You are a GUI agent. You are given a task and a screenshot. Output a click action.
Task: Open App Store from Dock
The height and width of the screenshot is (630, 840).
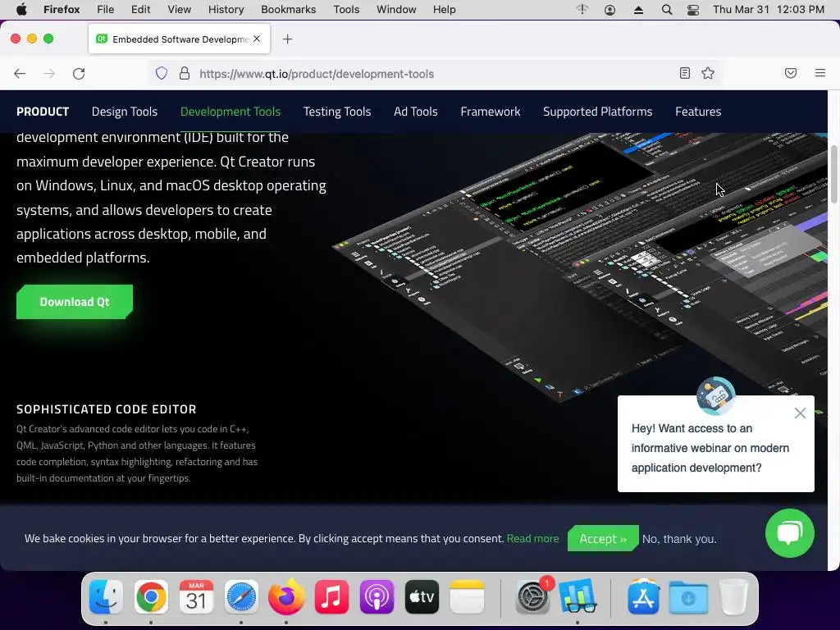(x=643, y=596)
